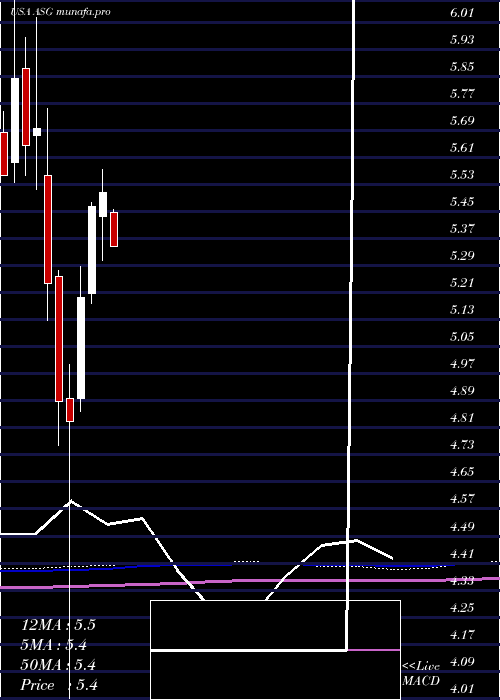Click the white indicator peak near 4.57
The width and height of the screenshot is (500, 700).
[71, 502]
